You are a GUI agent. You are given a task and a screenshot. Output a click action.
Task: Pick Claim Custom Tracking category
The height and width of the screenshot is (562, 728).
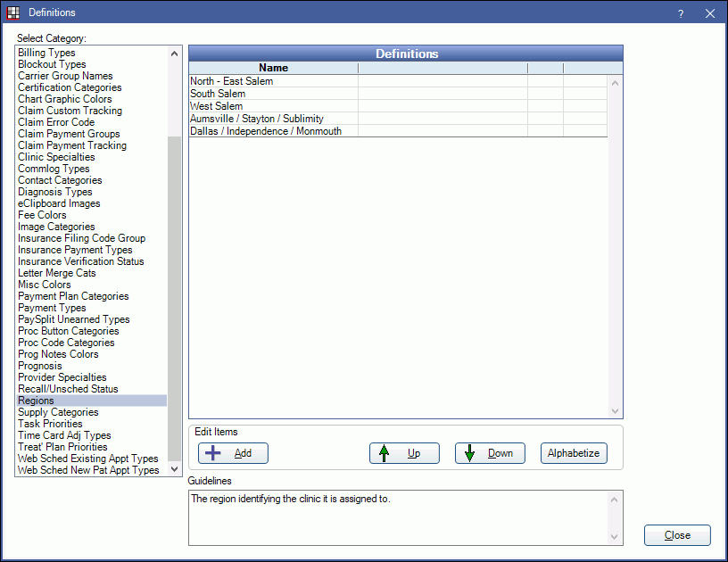point(92,111)
